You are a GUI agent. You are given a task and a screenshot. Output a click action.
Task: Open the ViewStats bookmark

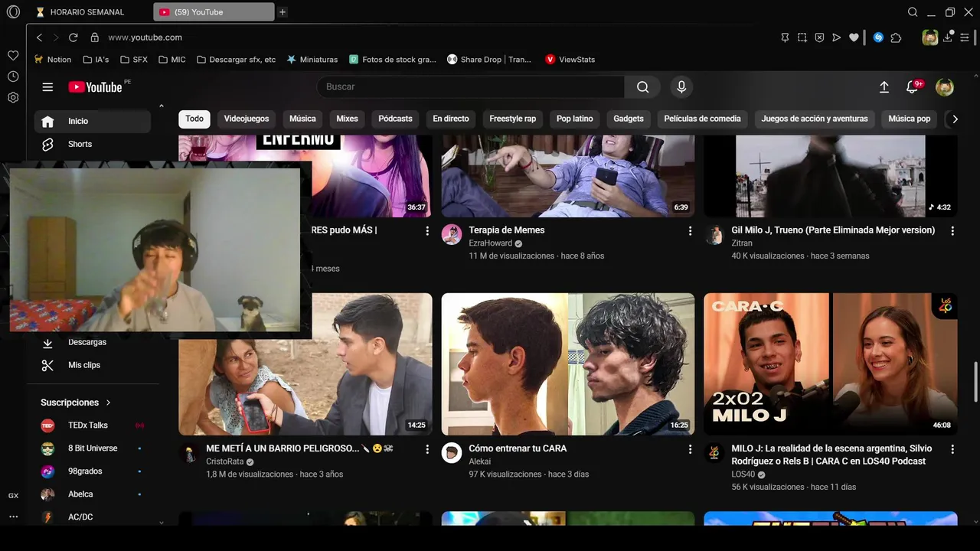tap(570, 59)
